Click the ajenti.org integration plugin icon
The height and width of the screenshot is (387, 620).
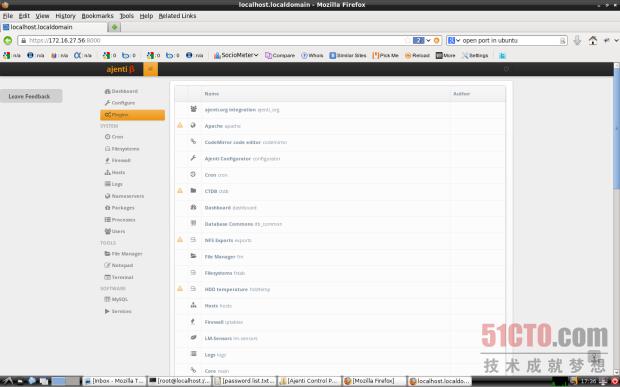point(193,109)
